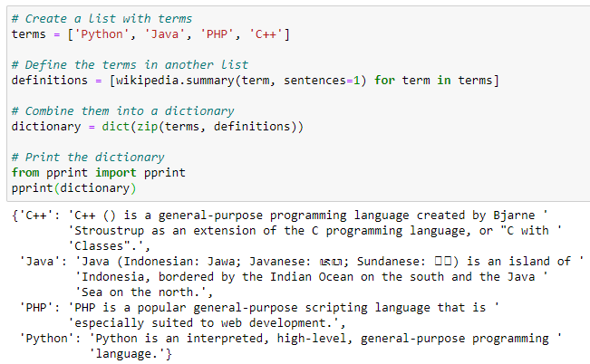
Task: Click the "Define the terms in another list" comment
Action: (x=130, y=65)
